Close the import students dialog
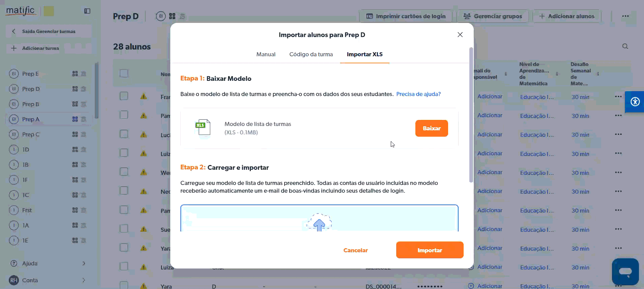The height and width of the screenshot is (289, 644). 460,35
